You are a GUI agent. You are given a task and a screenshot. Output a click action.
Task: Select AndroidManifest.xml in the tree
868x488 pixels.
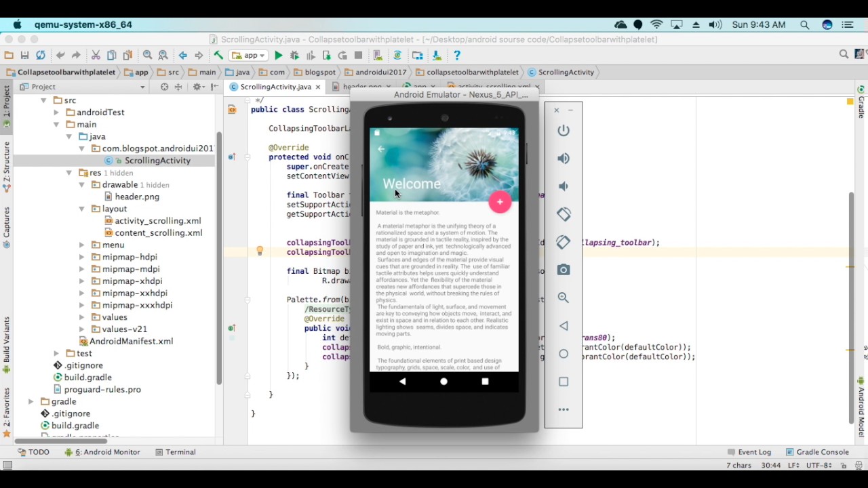click(131, 342)
